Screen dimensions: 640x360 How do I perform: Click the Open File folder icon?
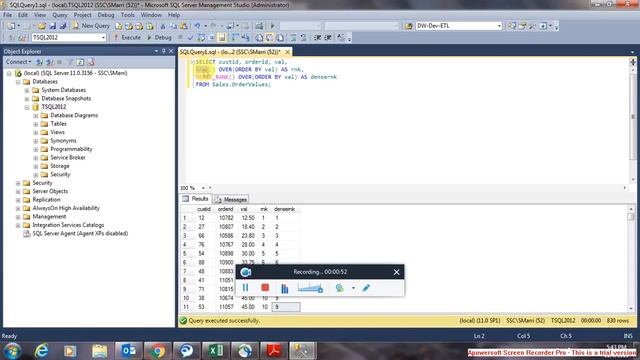click(x=42, y=26)
